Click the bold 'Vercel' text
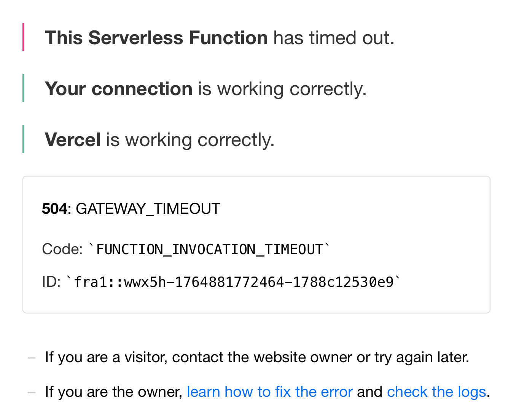 73,140
